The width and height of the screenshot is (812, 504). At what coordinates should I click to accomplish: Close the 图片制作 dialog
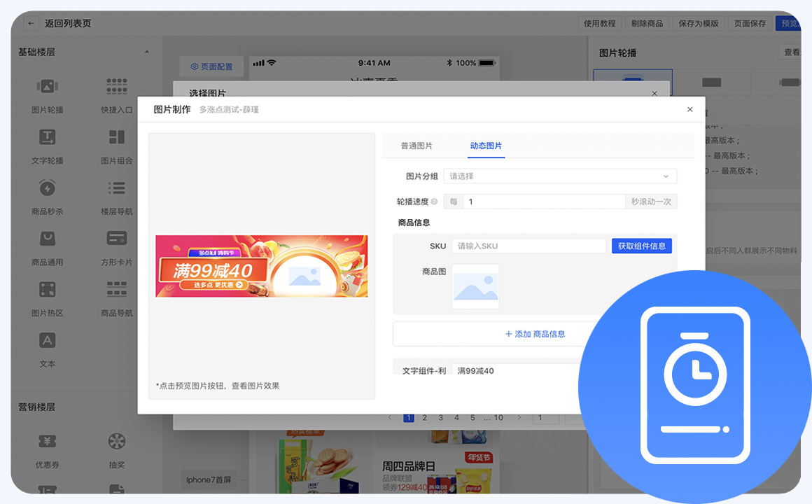689,109
